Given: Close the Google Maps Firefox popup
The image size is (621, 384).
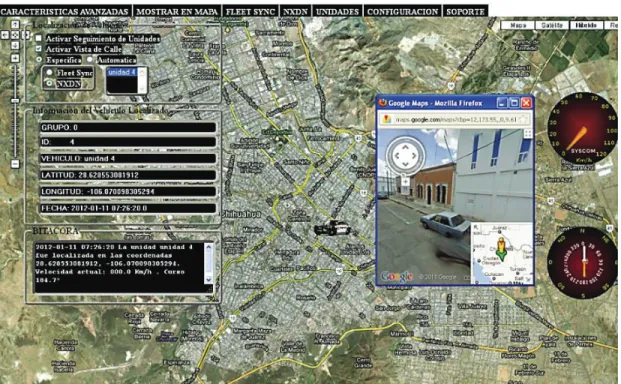Looking at the screenshot, I should click(x=526, y=103).
